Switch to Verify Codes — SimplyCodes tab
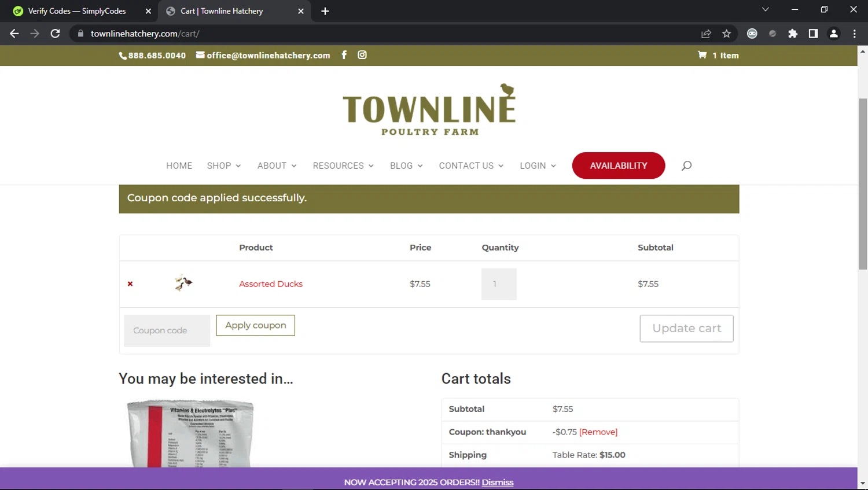The image size is (868, 490). pyautogui.click(x=77, y=11)
